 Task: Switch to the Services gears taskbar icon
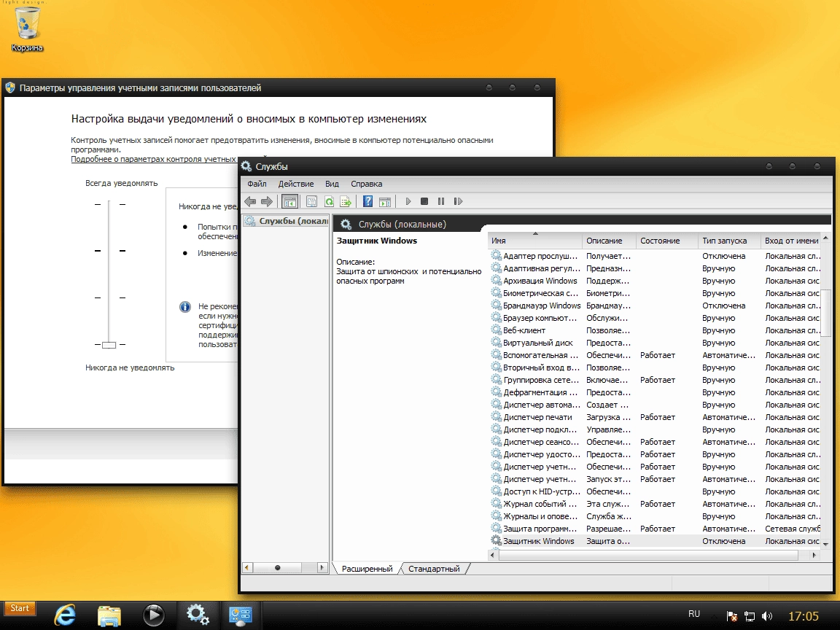[198, 615]
